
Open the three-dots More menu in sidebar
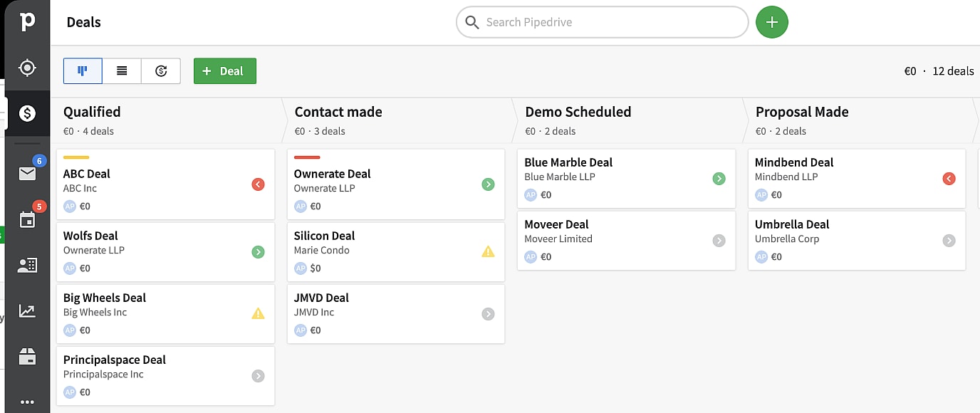point(27,402)
